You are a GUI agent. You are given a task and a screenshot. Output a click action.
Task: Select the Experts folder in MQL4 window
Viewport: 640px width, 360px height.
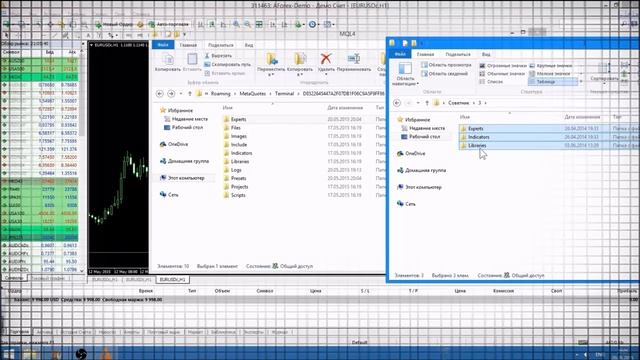point(239,120)
